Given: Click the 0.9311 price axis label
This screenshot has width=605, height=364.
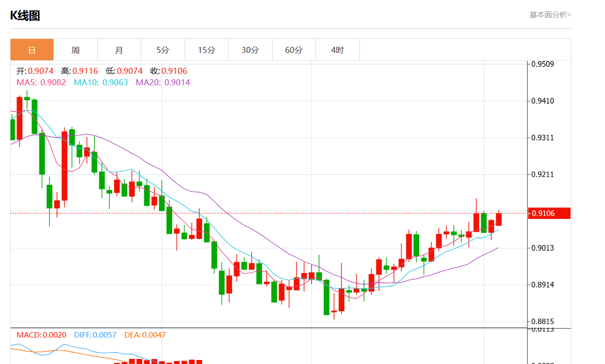Looking at the screenshot, I should [x=543, y=138].
